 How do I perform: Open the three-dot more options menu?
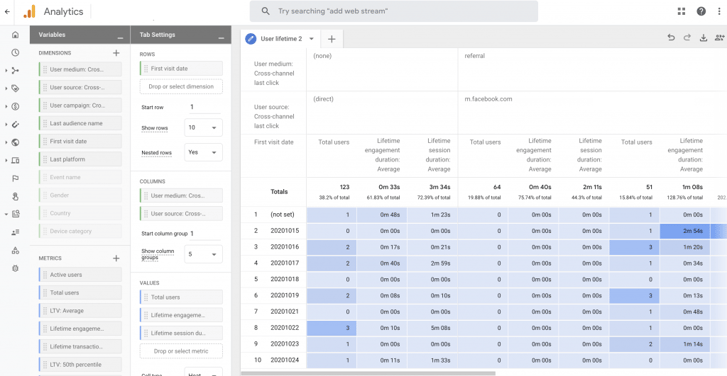click(x=719, y=12)
